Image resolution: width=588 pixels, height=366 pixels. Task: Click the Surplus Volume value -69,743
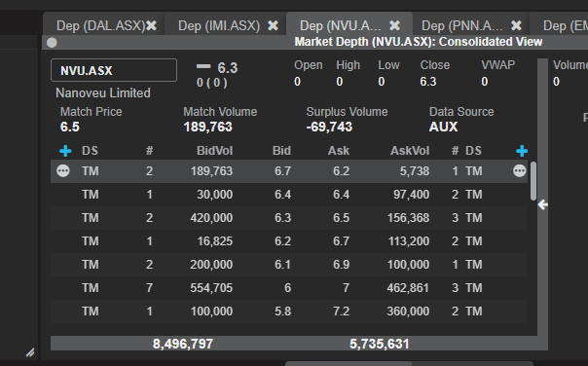click(329, 127)
